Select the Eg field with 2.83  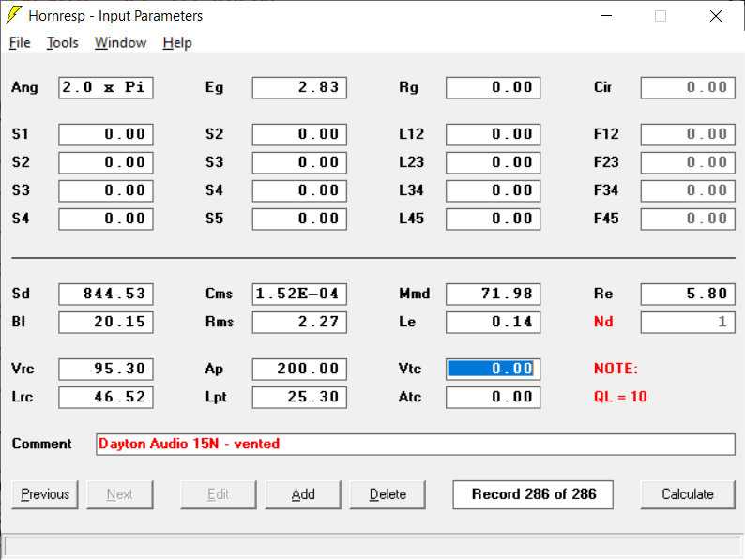[x=299, y=87]
